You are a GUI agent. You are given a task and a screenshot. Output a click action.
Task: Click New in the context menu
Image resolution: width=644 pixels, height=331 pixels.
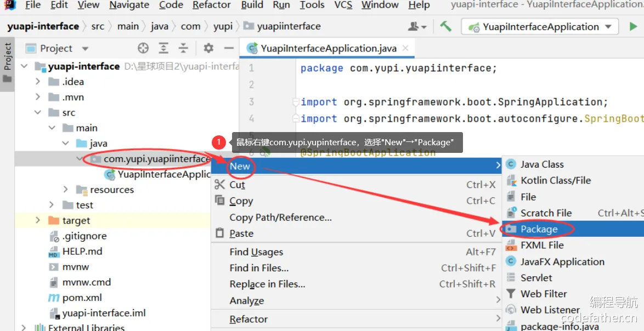click(x=357, y=166)
